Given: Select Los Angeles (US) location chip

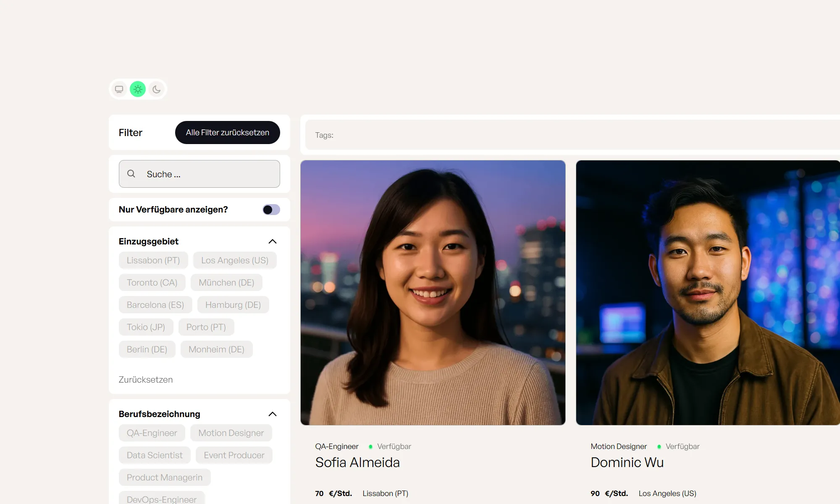Looking at the screenshot, I should tap(234, 260).
